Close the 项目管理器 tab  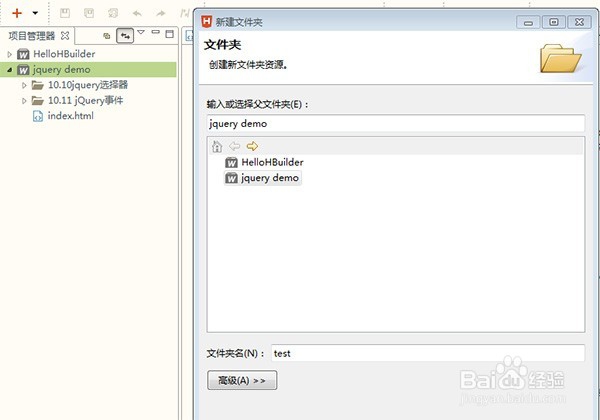(x=65, y=36)
